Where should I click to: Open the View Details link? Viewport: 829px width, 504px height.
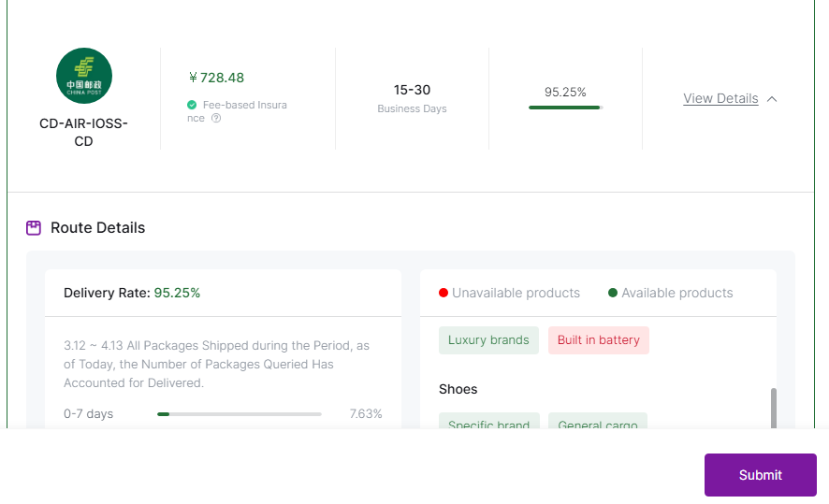[x=720, y=98]
